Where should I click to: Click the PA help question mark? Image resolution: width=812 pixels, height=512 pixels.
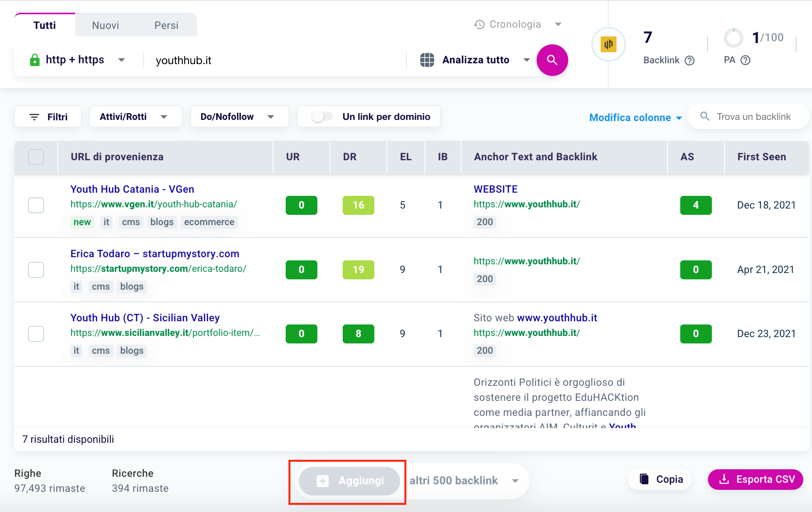746,60
